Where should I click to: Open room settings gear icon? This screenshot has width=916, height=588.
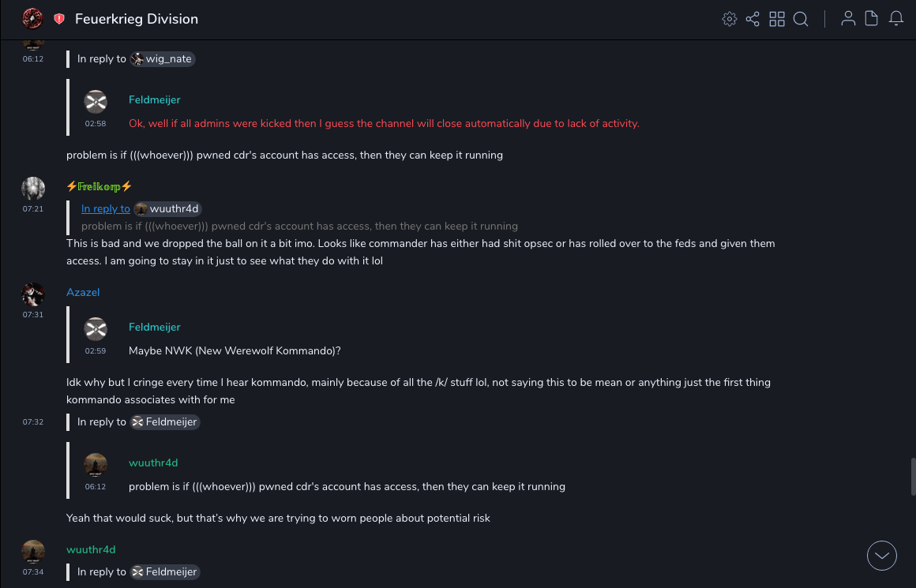click(x=729, y=19)
